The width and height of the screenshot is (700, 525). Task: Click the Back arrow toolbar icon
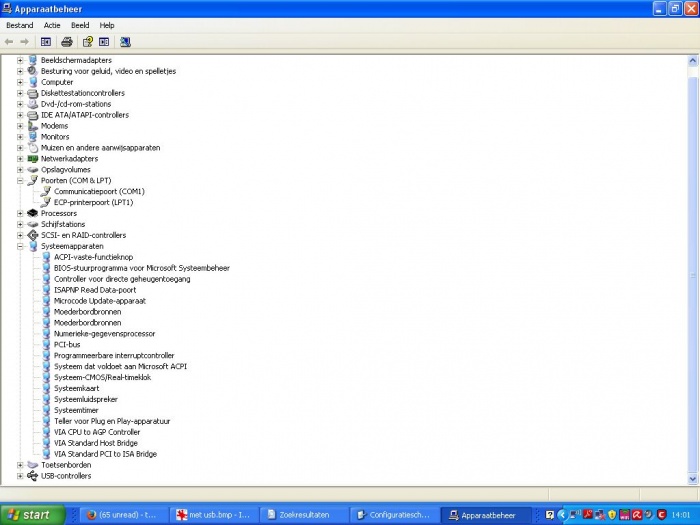(9, 42)
